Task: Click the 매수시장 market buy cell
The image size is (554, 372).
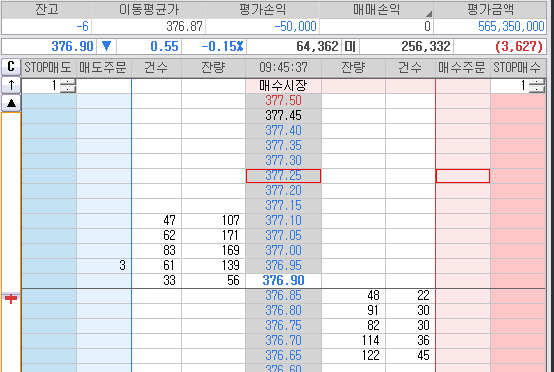Action: (283, 86)
